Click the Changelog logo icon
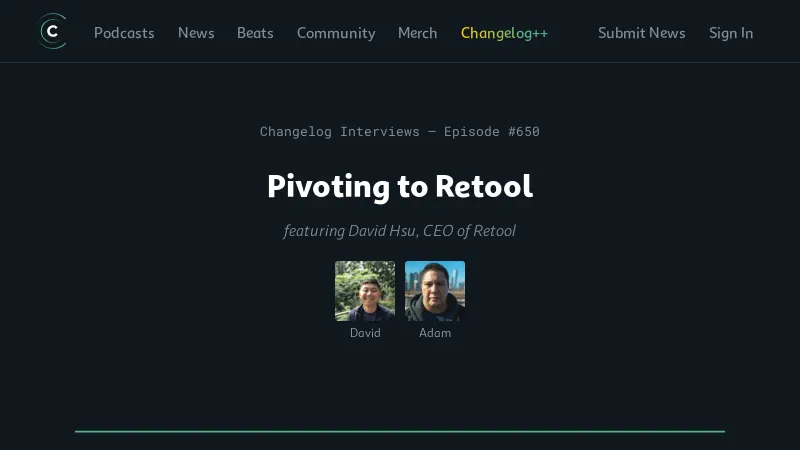Screen dimensions: 800x450 point(52,32)
